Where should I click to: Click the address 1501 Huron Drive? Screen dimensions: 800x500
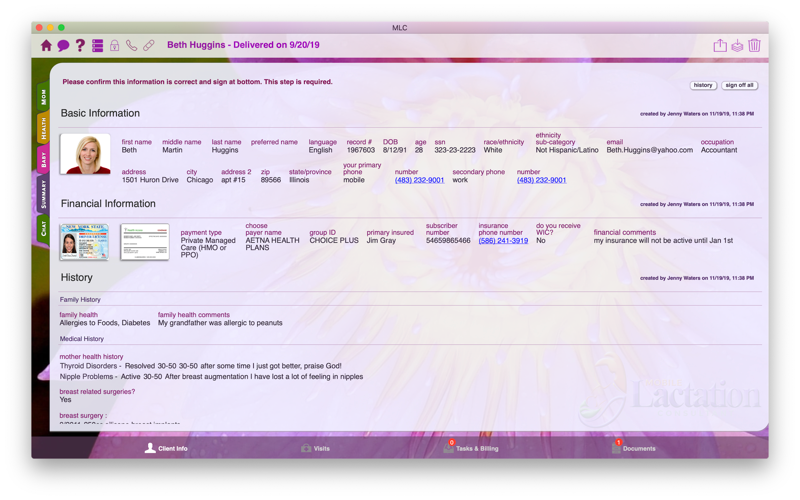[150, 180]
